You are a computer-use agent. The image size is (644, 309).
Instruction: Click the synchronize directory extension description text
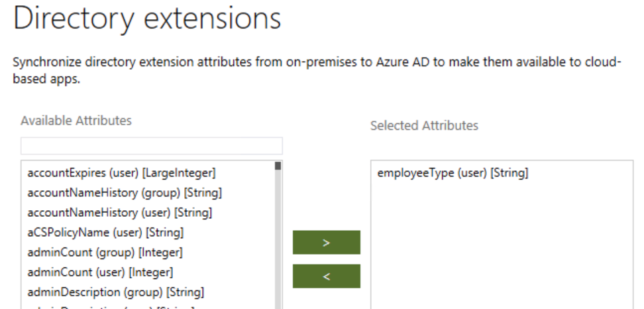click(x=316, y=70)
